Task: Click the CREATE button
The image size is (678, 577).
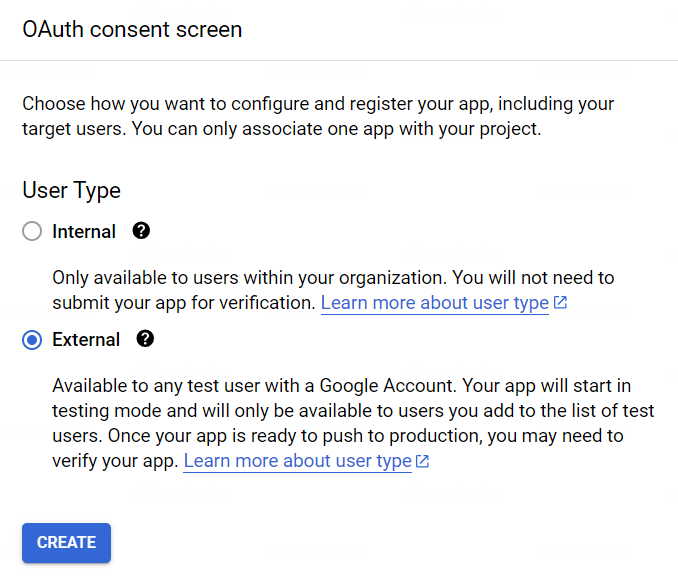Action: click(x=67, y=543)
